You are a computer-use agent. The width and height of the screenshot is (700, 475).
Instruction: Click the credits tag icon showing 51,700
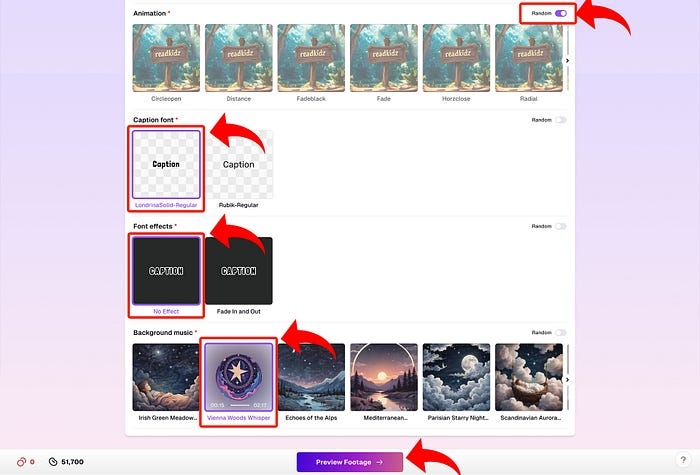coord(53,462)
